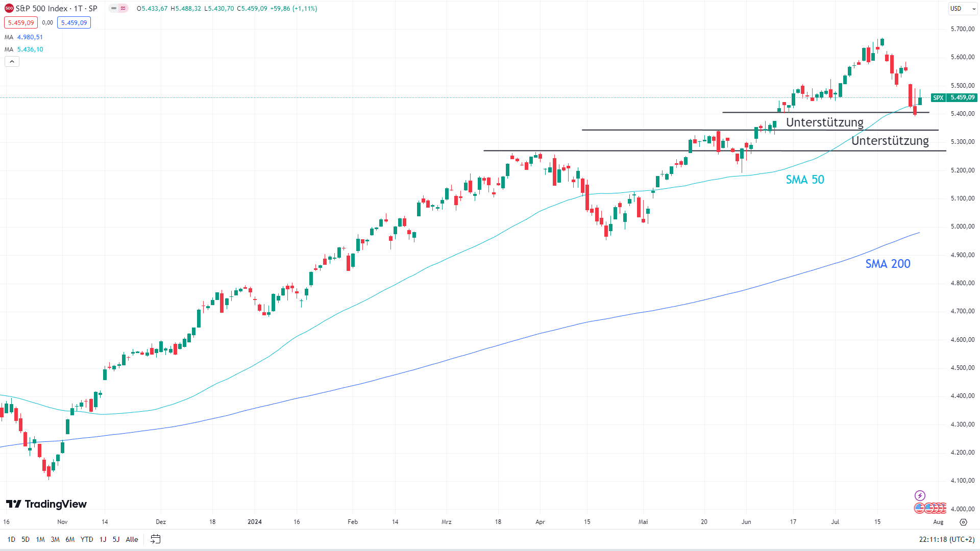The image size is (980, 551).
Task: Switch to 1J time range
Action: click(x=103, y=539)
